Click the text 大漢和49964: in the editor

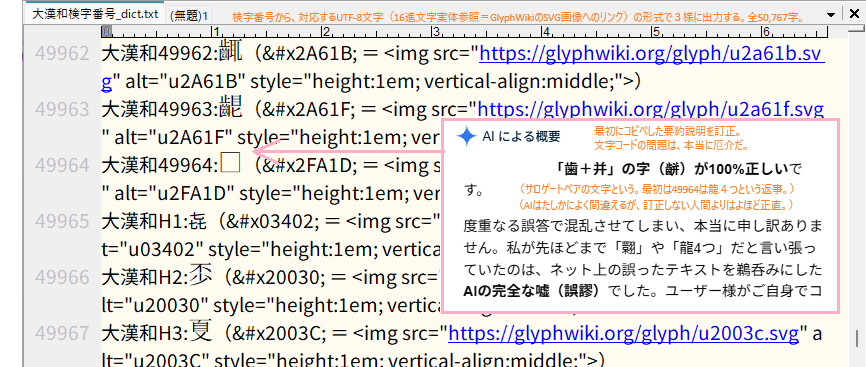pos(160,165)
